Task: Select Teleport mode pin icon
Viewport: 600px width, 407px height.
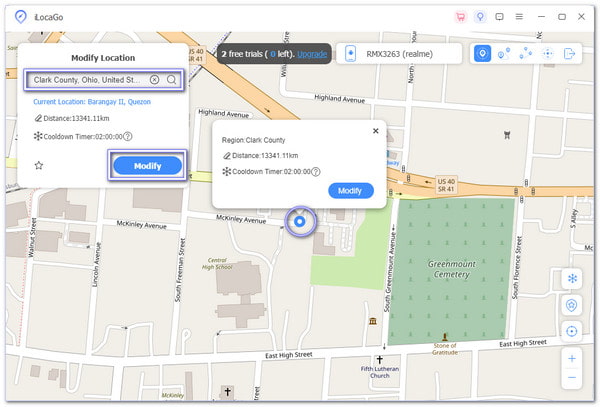Action: (x=482, y=54)
